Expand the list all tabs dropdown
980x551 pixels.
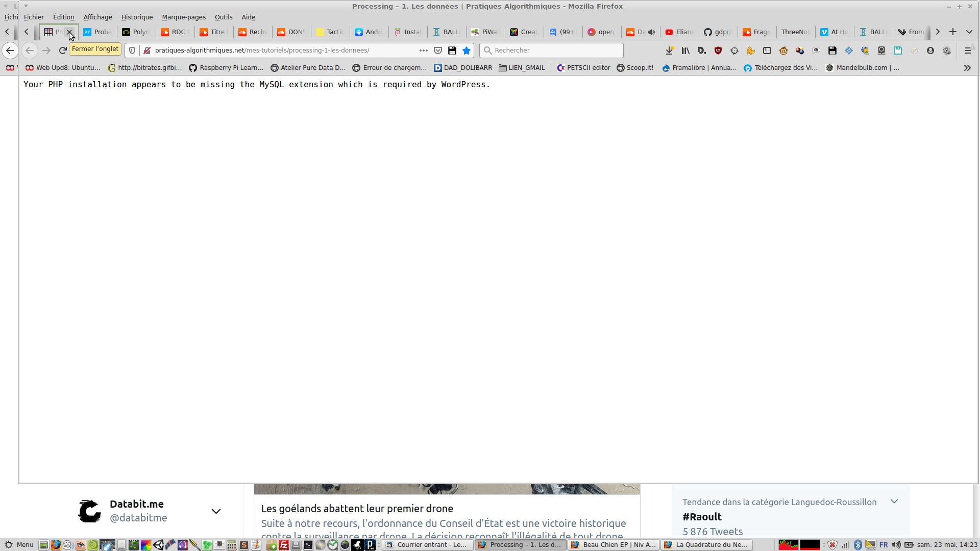(x=969, y=32)
